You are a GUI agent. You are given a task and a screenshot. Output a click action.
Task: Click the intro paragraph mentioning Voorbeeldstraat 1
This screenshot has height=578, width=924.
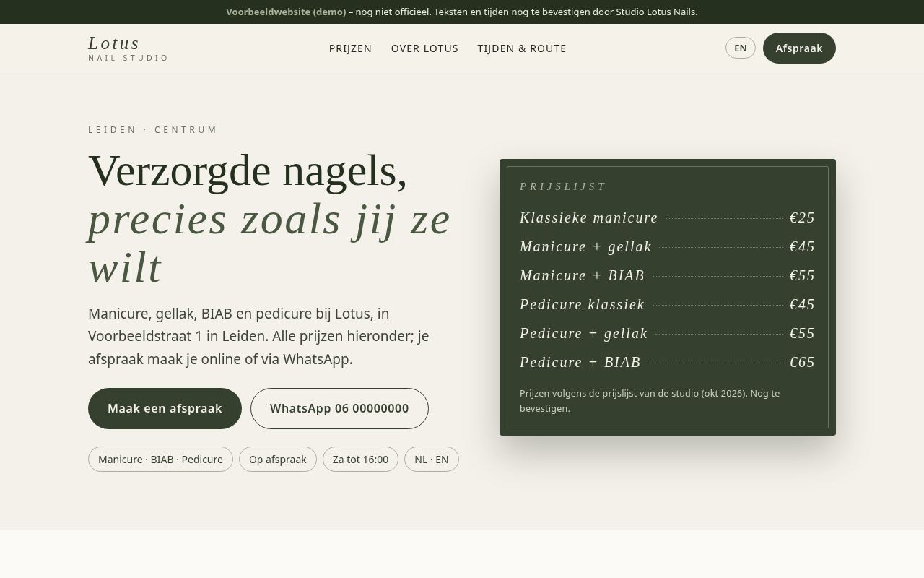(x=258, y=336)
